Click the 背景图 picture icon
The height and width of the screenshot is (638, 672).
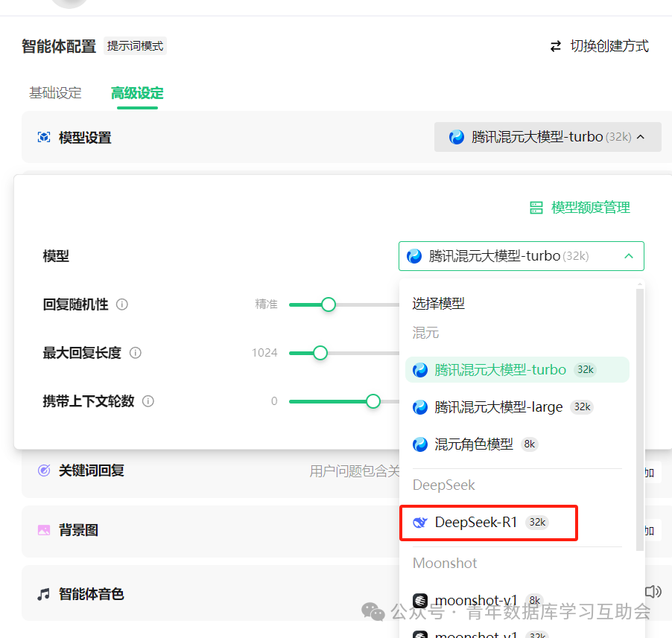click(x=44, y=530)
